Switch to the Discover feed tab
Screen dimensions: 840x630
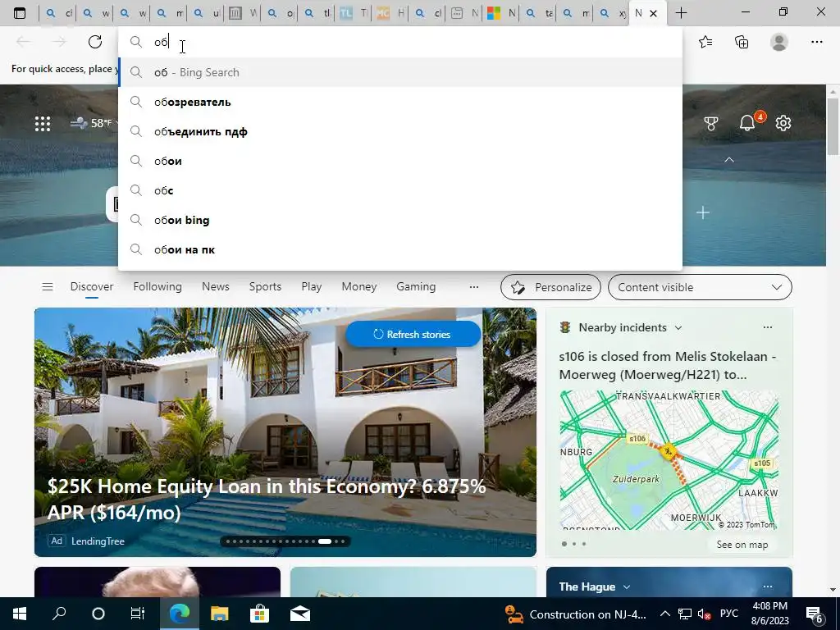point(92,286)
